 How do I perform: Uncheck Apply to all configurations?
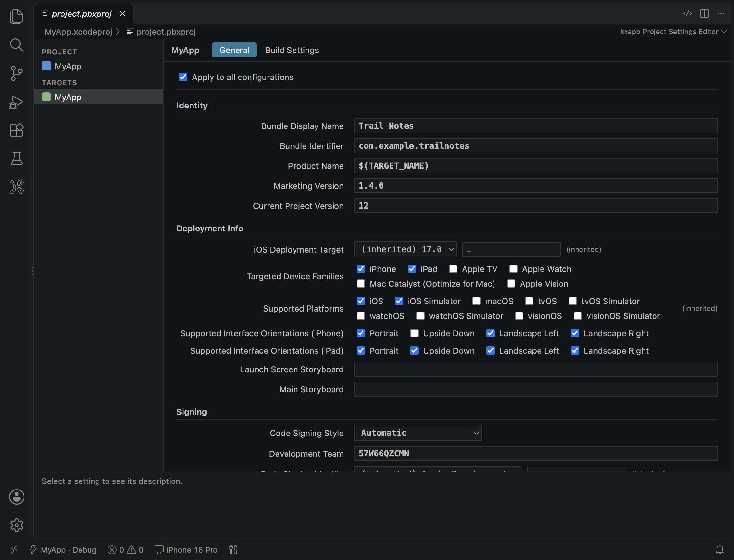tap(183, 77)
